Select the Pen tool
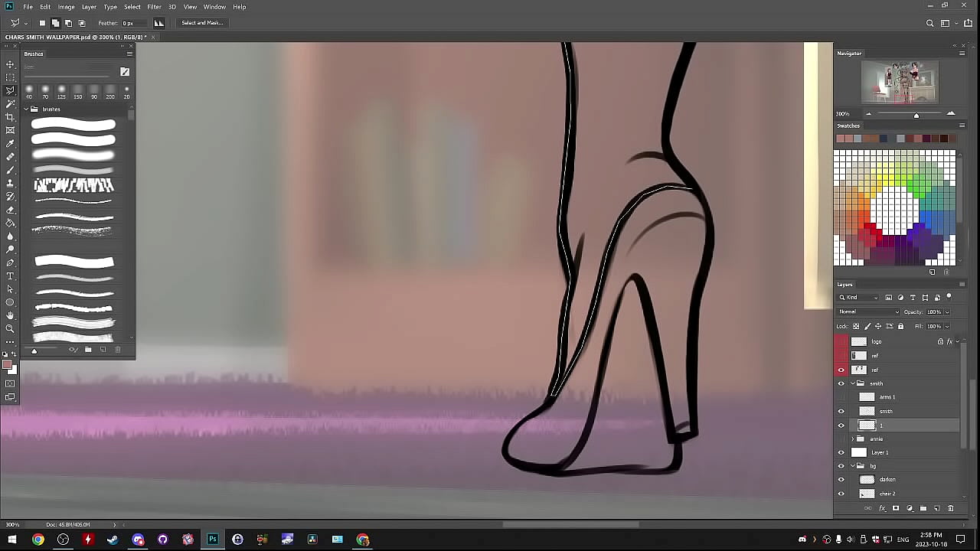The image size is (980, 551). [10, 262]
